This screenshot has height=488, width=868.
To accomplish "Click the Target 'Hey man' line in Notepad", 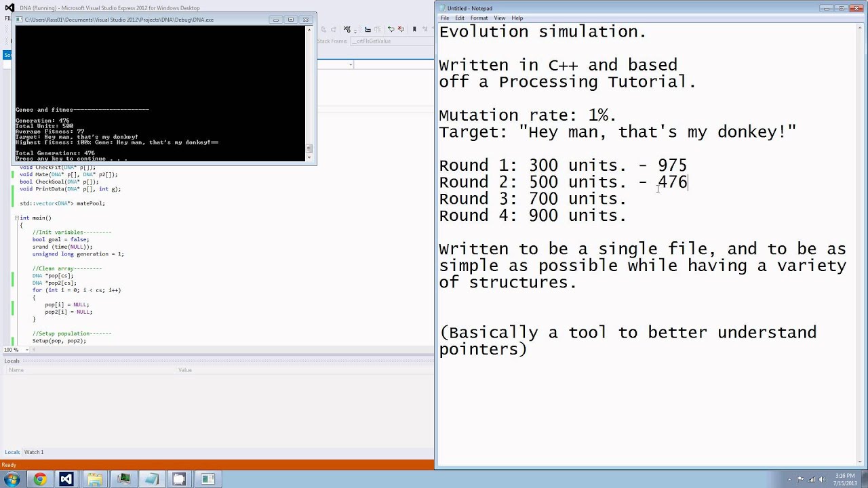I will pos(617,132).
